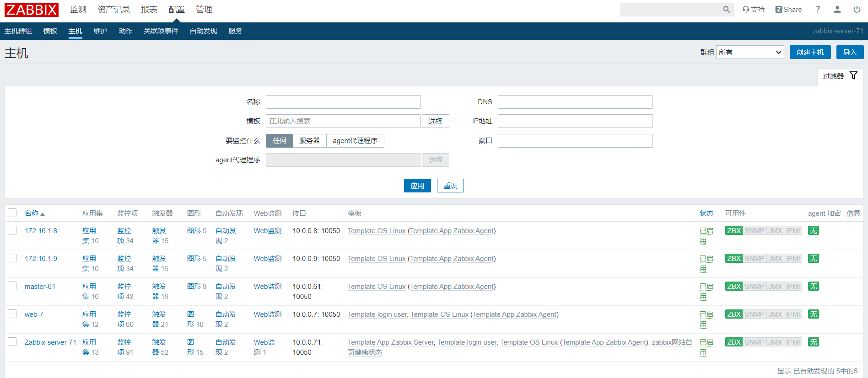
Task: Go to 关联项事件 submenu
Action: (x=161, y=31)
